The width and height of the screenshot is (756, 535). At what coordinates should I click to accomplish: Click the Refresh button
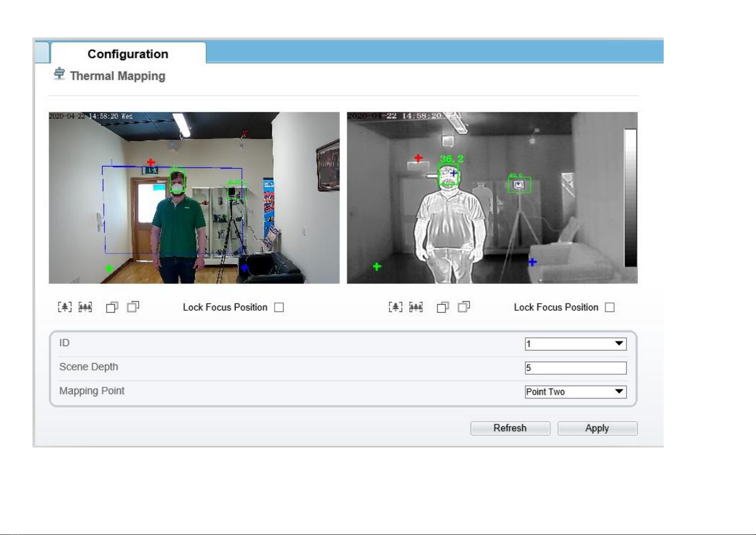(510, 428)
